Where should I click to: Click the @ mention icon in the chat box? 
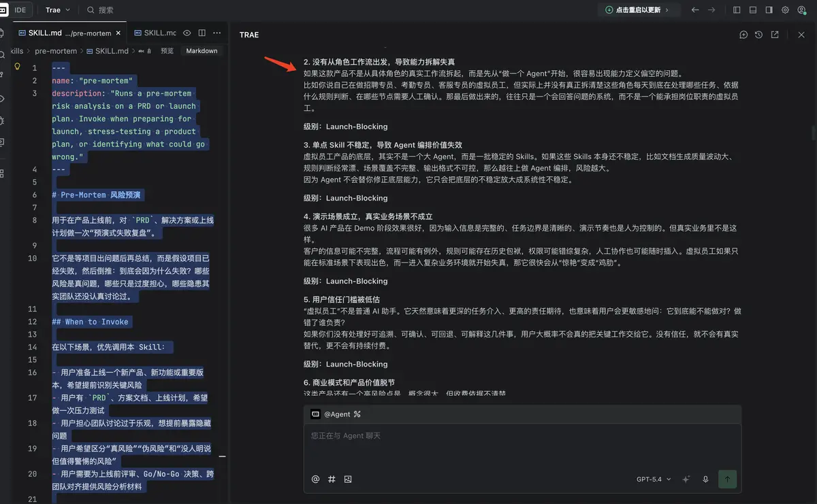[x=315, y=479]
